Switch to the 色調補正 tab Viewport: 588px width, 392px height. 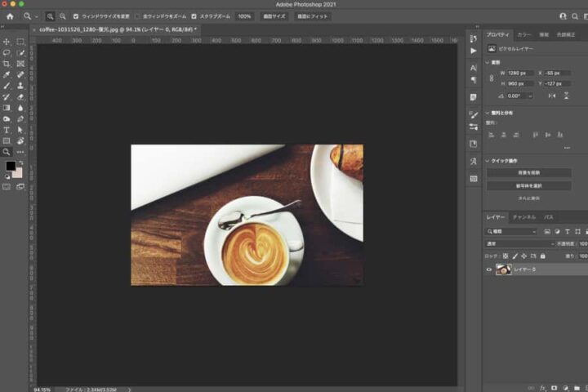(x=565, y=34)
